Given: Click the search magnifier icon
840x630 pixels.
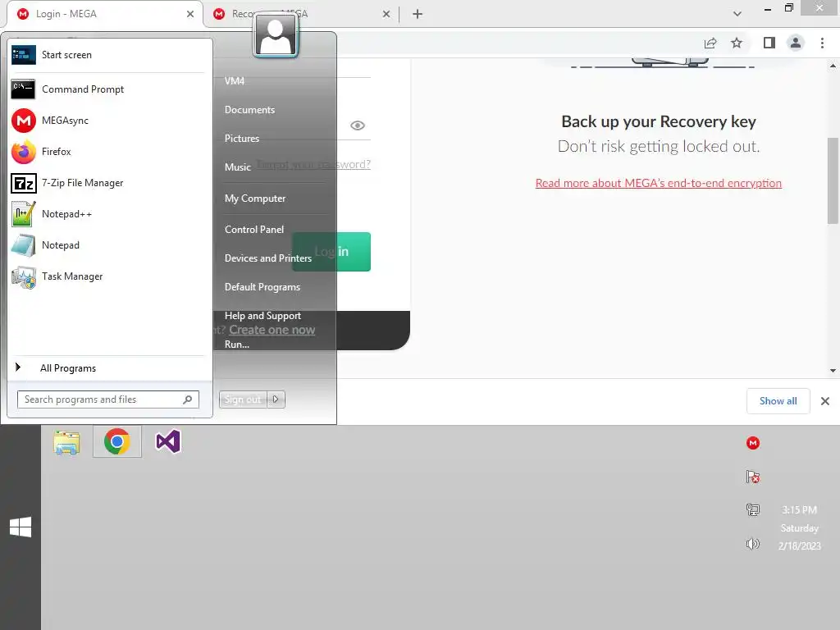Looking at the screenshot, I should [x=188, y=399].
